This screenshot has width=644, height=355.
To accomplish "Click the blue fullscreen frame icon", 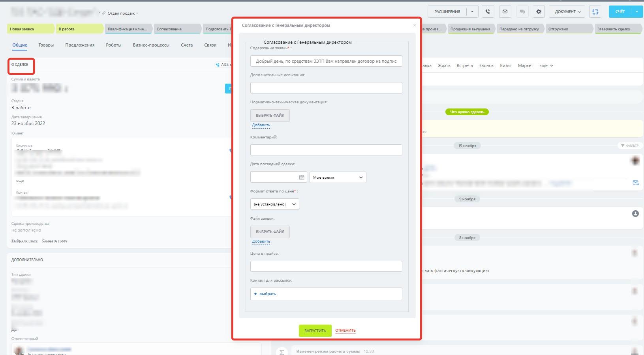I will [595, 12].
